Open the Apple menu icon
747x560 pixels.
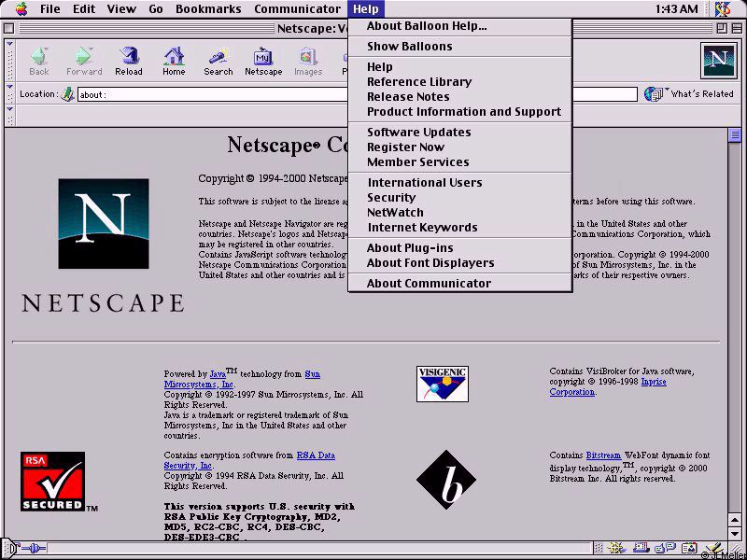click(x=21, y=8)
